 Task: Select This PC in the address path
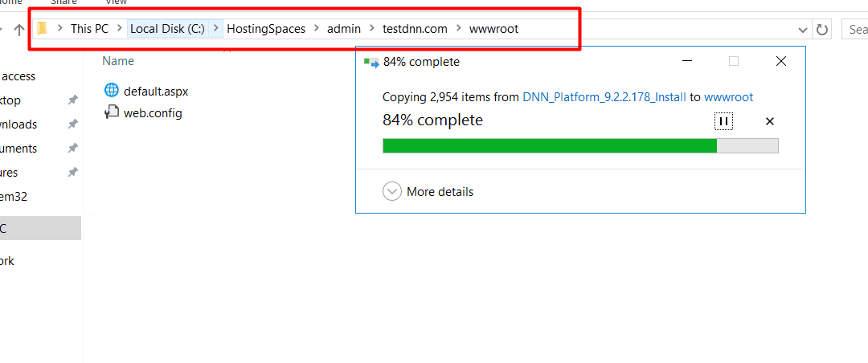tap(90, 30)
